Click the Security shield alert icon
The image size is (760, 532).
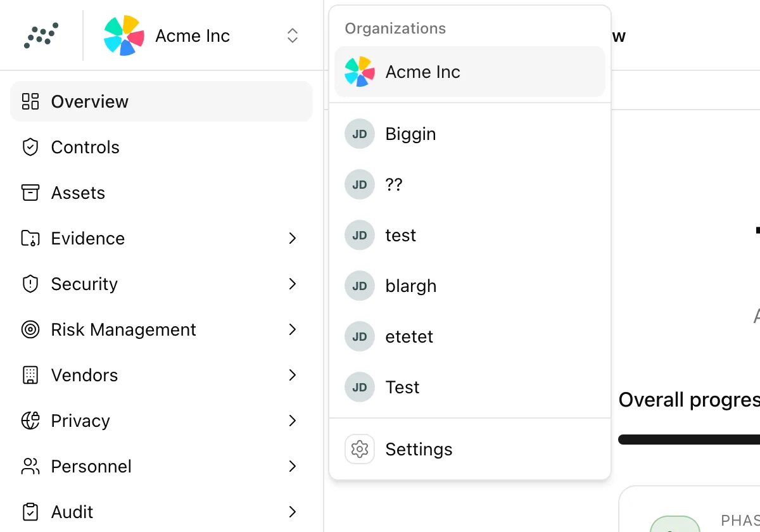30,284
